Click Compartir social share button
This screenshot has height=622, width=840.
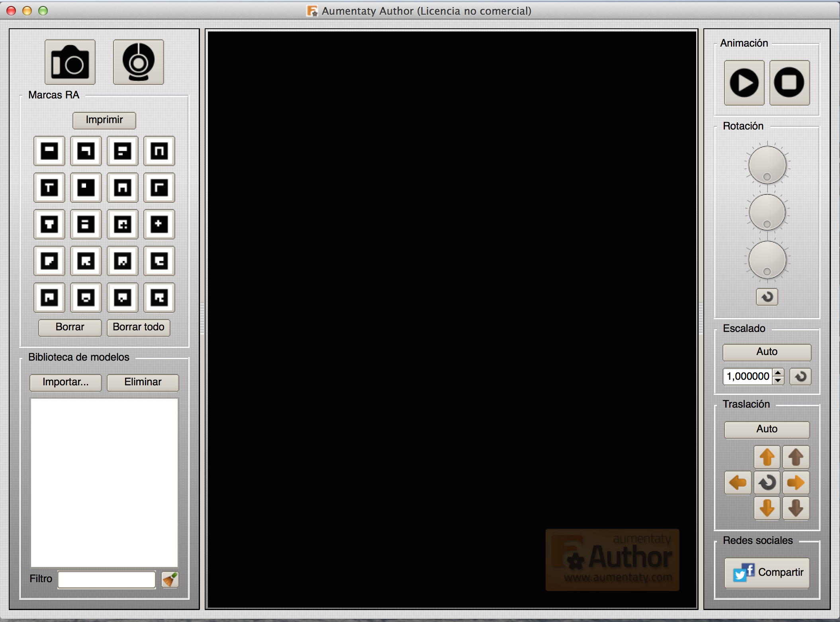click(x=767, y=573)
